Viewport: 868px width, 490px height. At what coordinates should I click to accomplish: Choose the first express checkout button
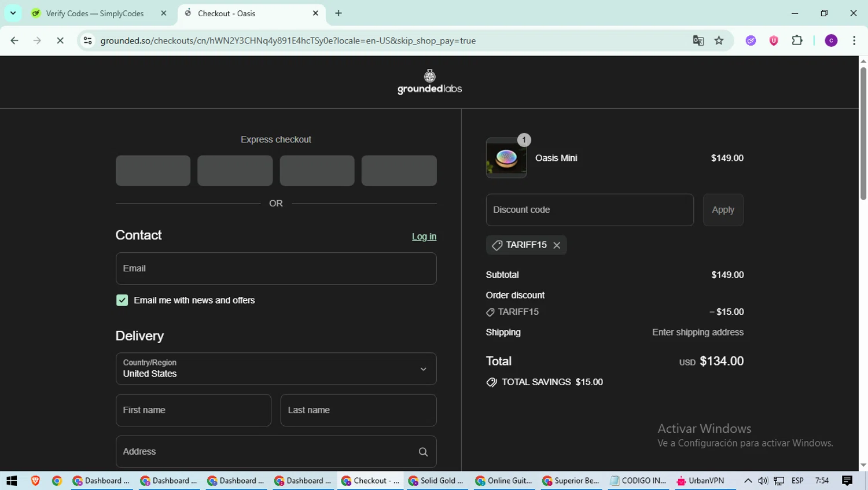point(153,171)
